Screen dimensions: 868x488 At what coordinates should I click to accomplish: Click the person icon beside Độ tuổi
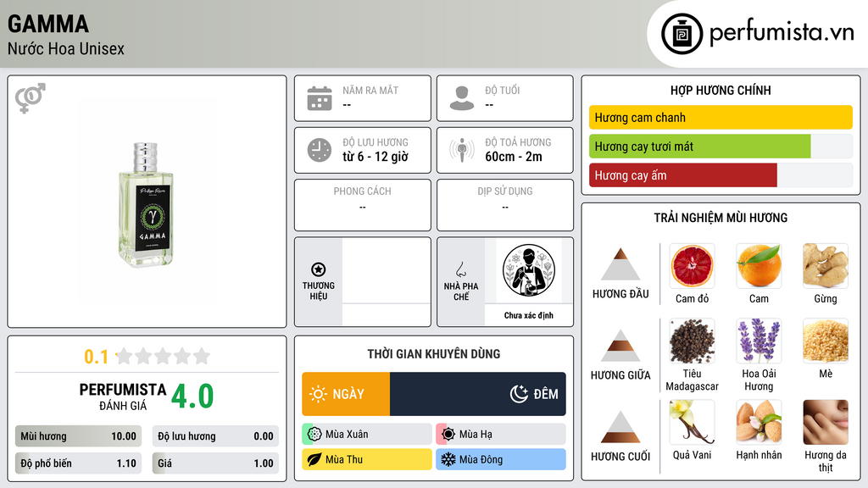point(462,98)
